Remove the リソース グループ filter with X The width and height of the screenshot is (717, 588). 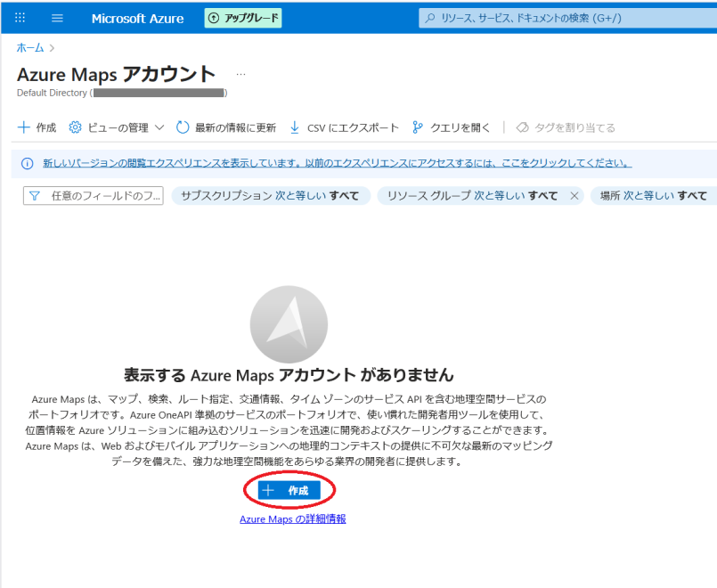(574, 196)
